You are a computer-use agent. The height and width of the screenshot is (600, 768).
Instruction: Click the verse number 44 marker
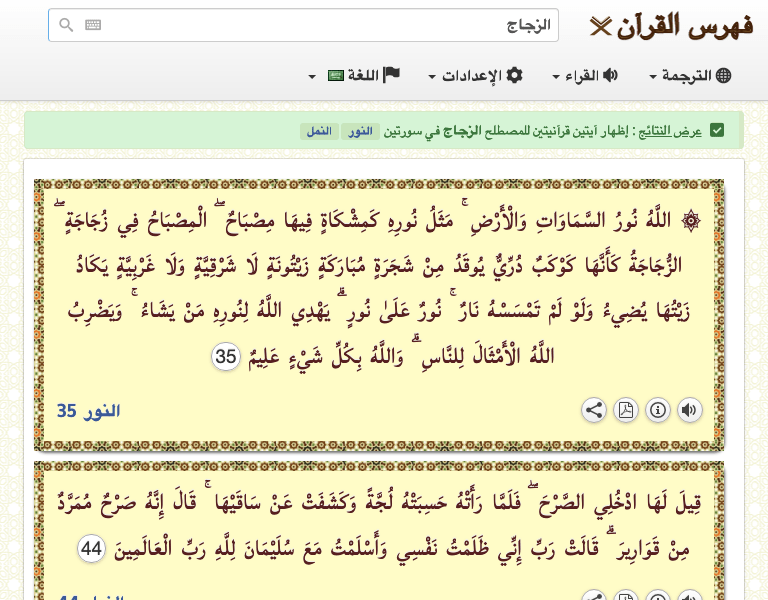pyautogui.click(x=92, y=548)
